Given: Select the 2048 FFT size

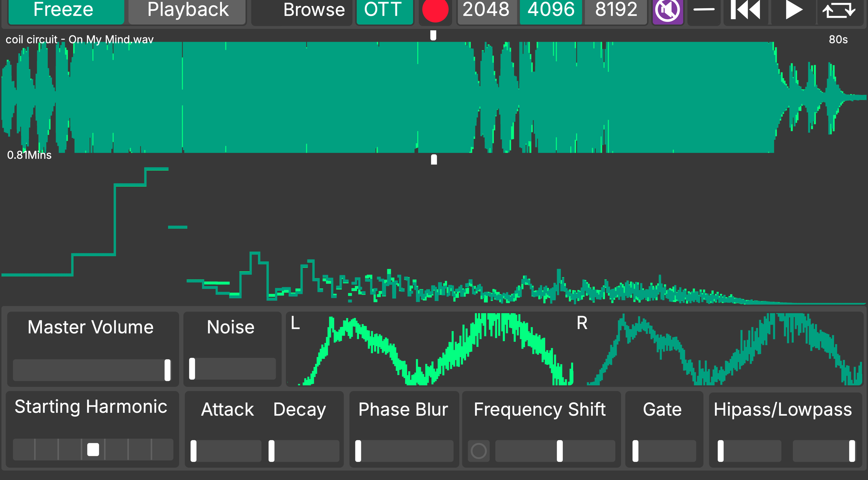Looking at the screenshot, I should (486, 10).
